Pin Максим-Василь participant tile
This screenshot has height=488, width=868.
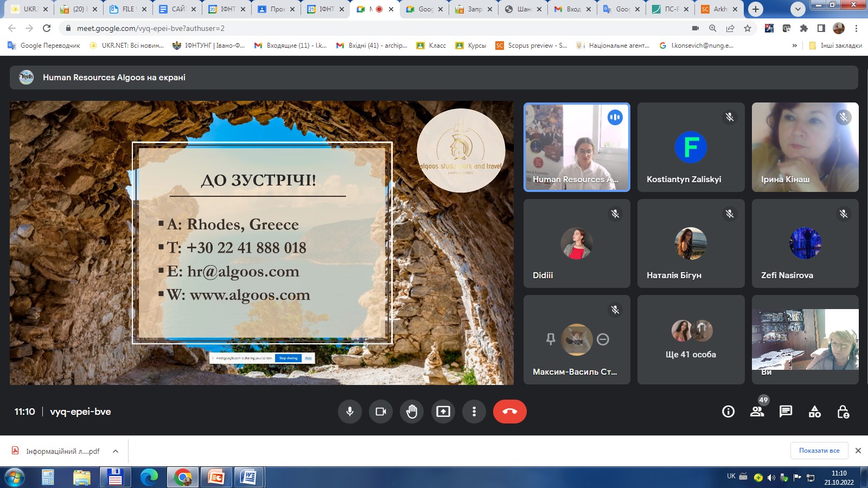point(551,339)
